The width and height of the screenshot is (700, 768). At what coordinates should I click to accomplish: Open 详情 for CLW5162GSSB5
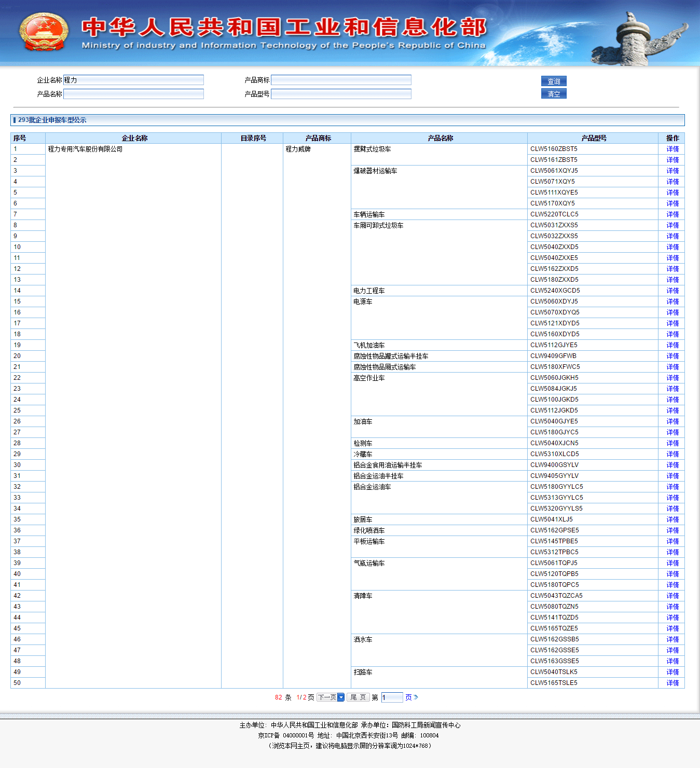pos(672,639)
